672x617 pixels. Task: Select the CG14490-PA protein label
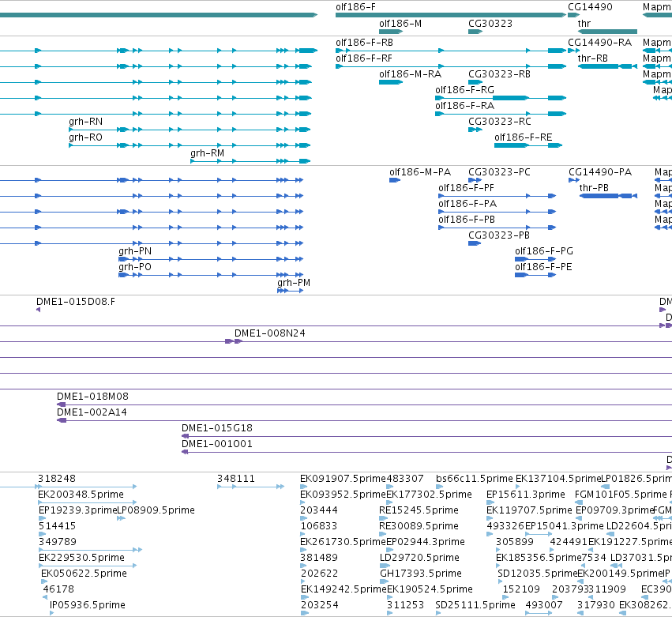coord(600,172)
